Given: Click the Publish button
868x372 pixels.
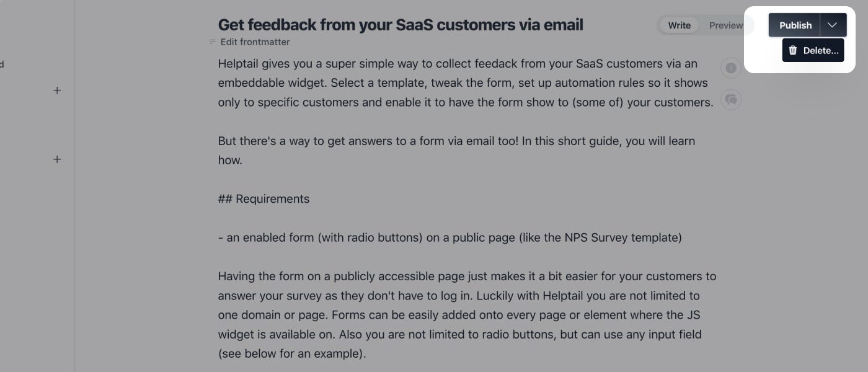Looking at the screenshot, I should (x=795, y=25).
